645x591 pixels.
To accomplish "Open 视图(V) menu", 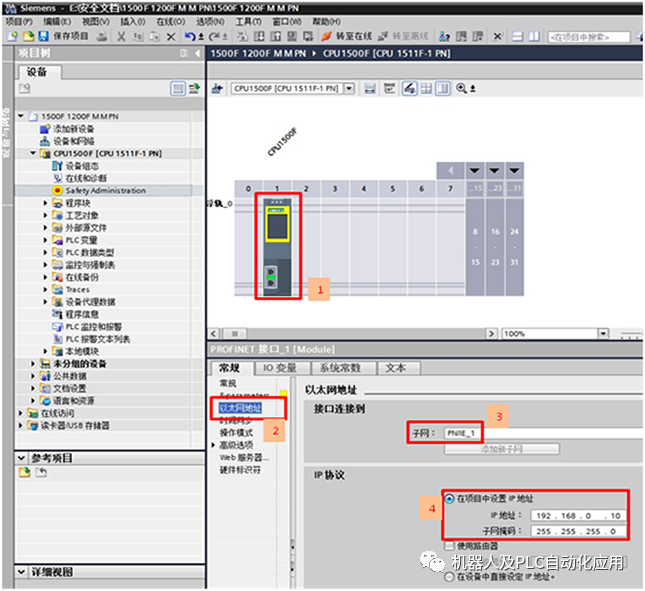I will click(x=95, y=21).
